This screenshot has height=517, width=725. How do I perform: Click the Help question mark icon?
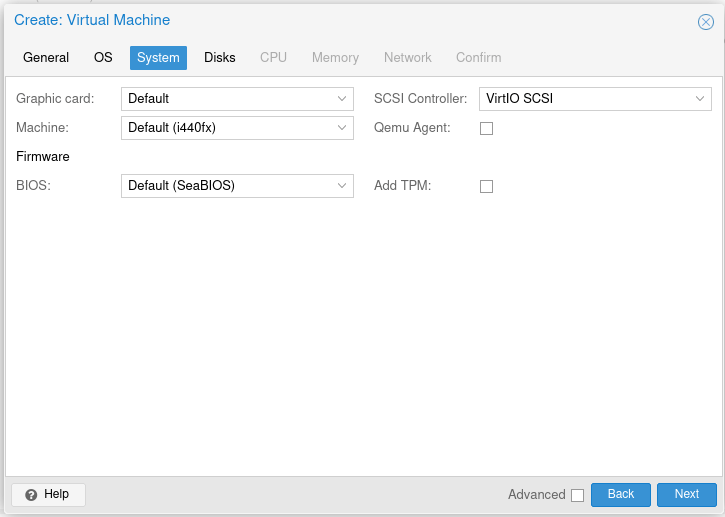[x=31, y=495]
